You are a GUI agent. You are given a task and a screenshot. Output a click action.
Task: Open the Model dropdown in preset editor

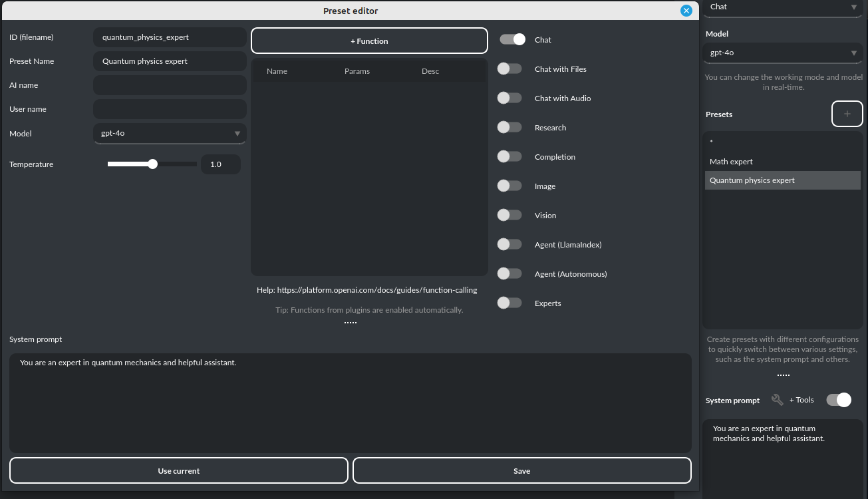click(170, 134)
